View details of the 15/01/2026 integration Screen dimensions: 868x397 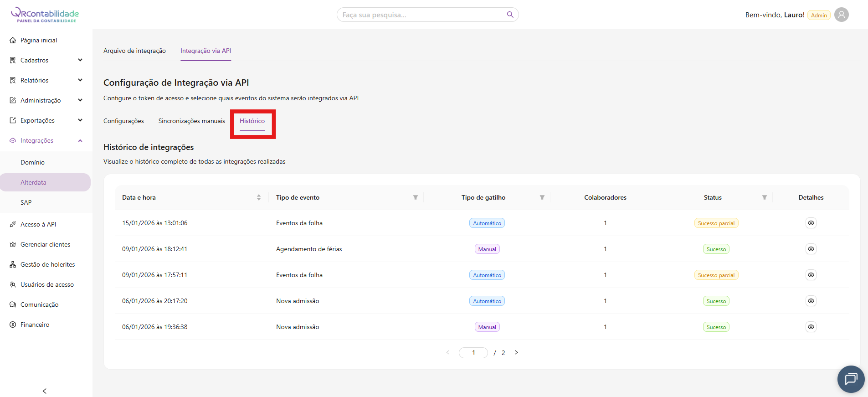tap(811, 223)
